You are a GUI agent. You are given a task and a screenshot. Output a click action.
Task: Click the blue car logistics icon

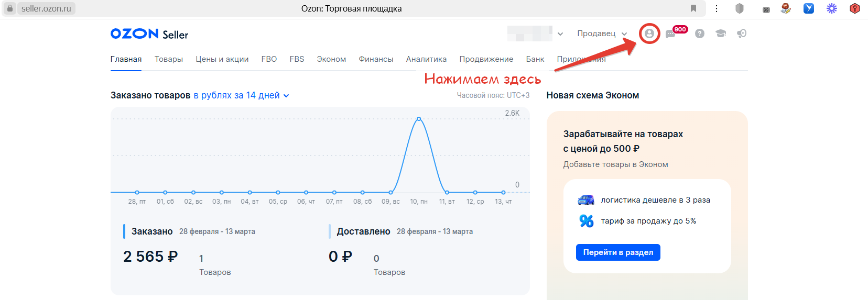tap(586, 200)
